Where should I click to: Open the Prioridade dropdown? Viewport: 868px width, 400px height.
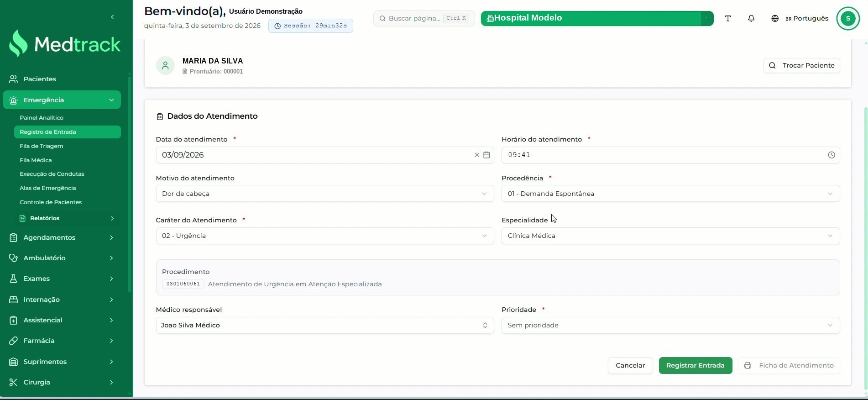click(670, 325)
